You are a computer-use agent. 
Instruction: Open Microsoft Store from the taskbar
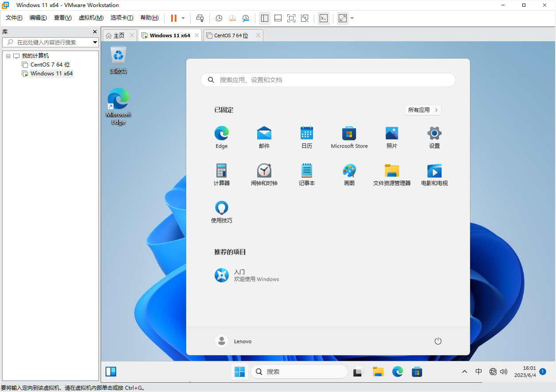click(x=417, y=372)
